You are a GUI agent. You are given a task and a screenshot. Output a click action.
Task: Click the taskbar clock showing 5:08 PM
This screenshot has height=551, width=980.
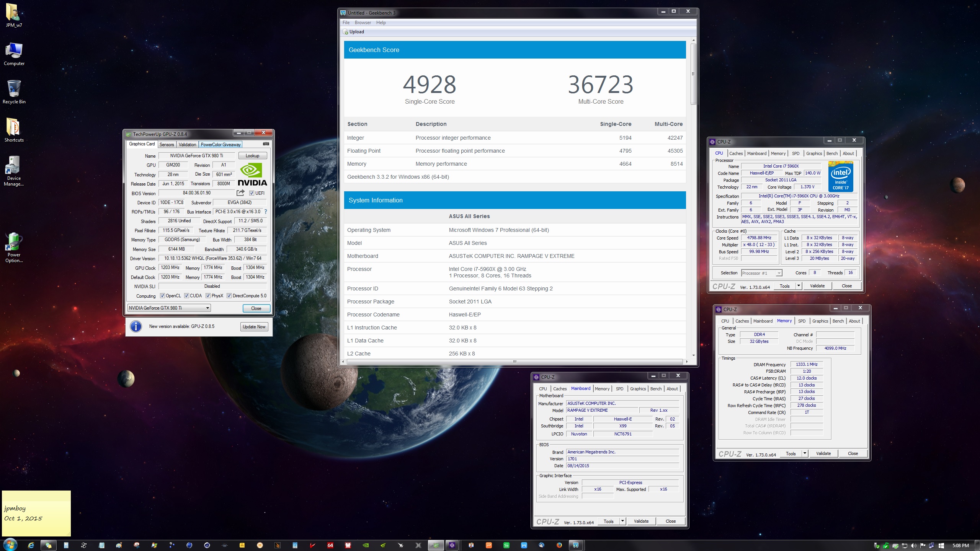point(960,546)
